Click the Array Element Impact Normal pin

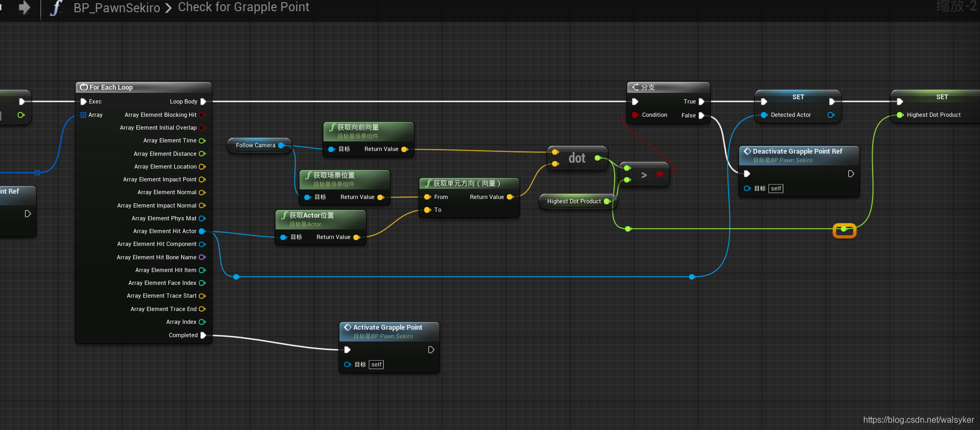click(203, 205)
